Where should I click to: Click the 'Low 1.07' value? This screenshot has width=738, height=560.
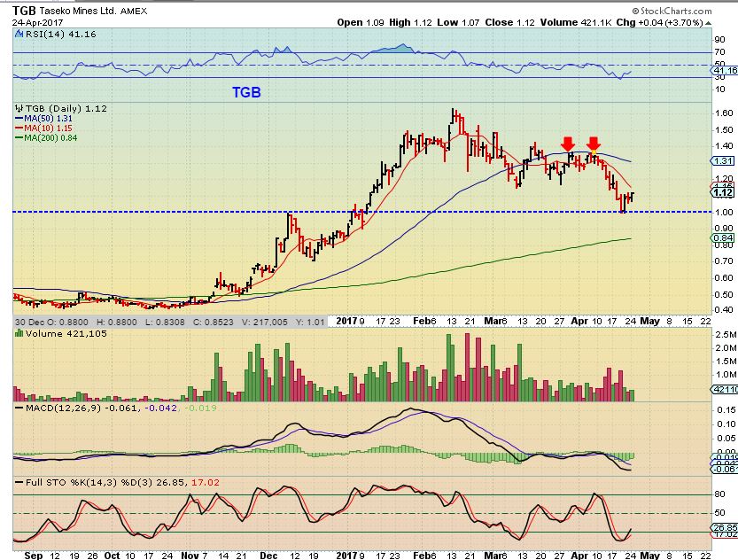[458, 22]
